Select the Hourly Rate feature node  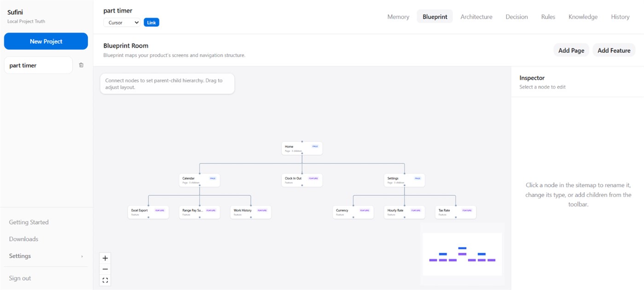[405, 212]
